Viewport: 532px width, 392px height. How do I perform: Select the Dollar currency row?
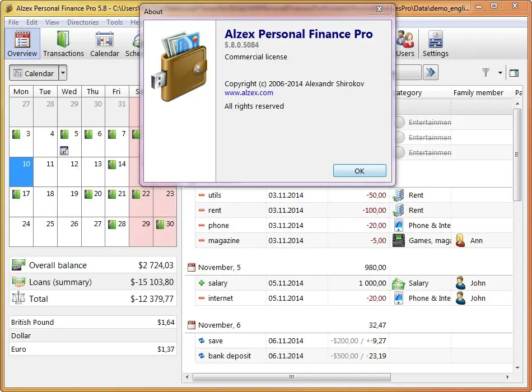(92, 335)
